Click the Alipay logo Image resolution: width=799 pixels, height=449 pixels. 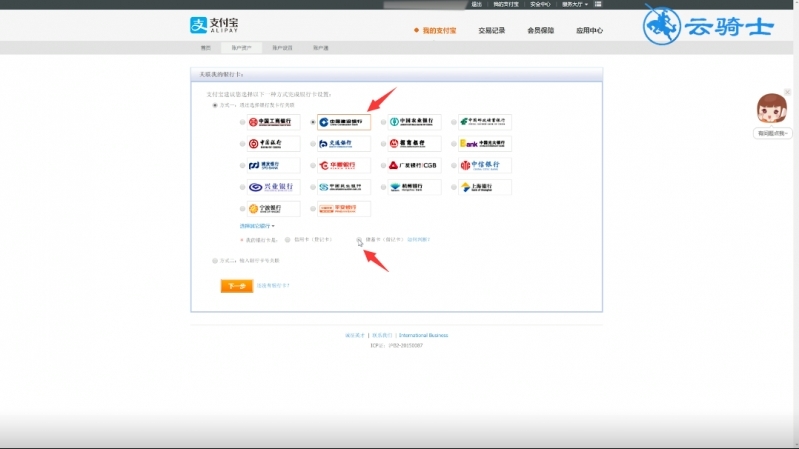click(x=214, y=24)
